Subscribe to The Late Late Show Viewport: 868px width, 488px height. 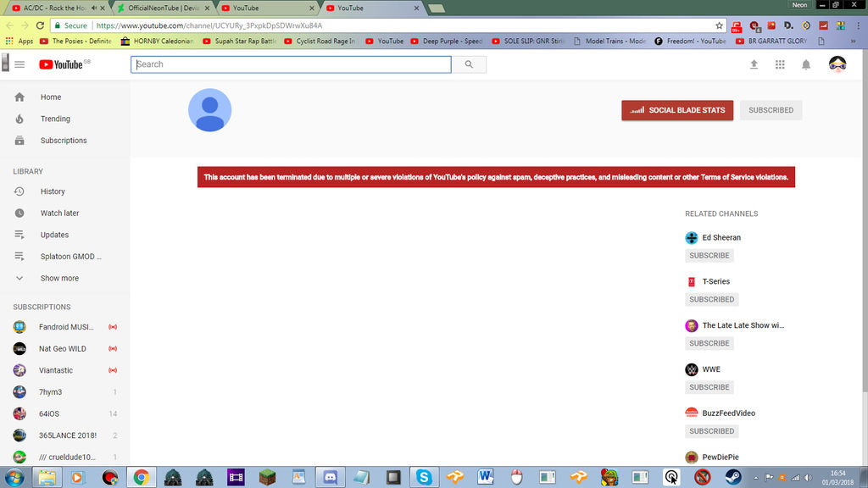709,343
